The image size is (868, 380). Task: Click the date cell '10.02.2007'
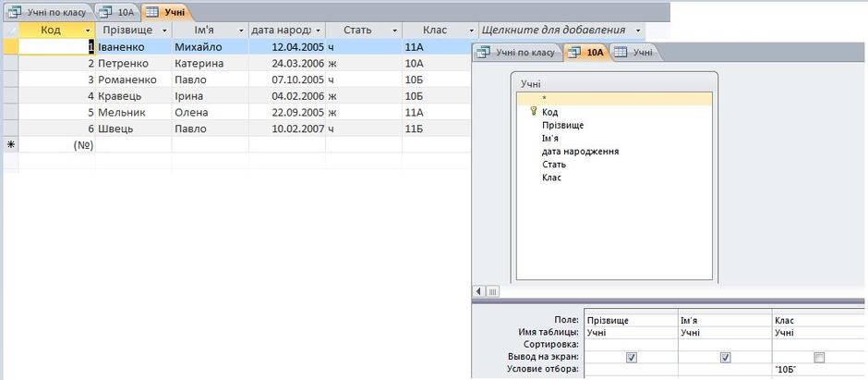(x=287, y=129)
